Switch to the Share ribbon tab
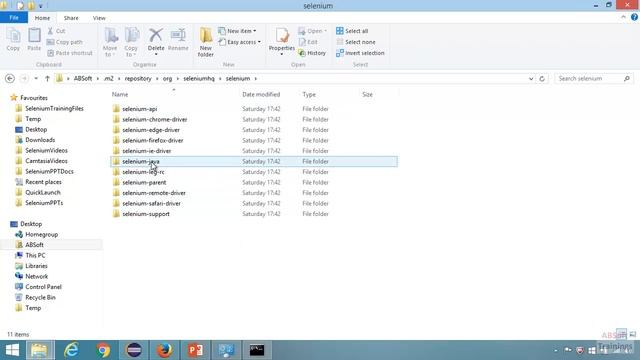This screenshot has width=640, height=360. pyautogui.click(x=71, y=18)
